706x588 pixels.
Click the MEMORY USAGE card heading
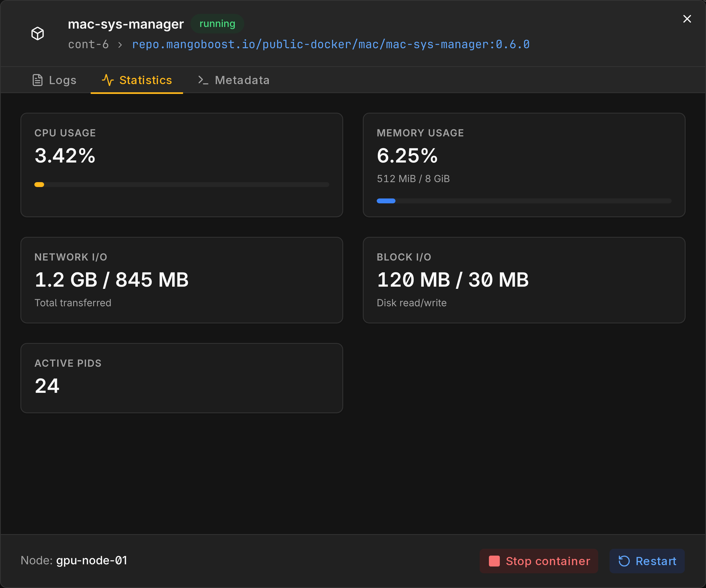pyautogui.click(x=420, y=133)
